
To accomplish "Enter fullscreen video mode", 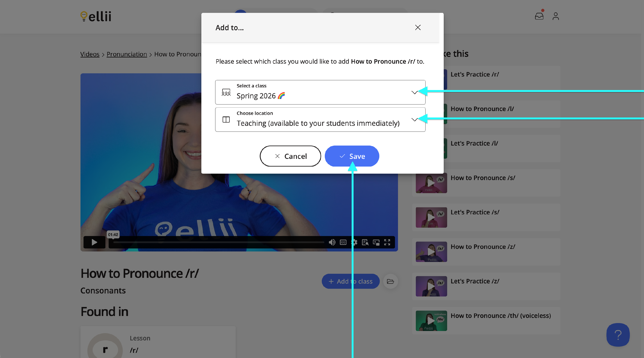I will pos(387,242).
